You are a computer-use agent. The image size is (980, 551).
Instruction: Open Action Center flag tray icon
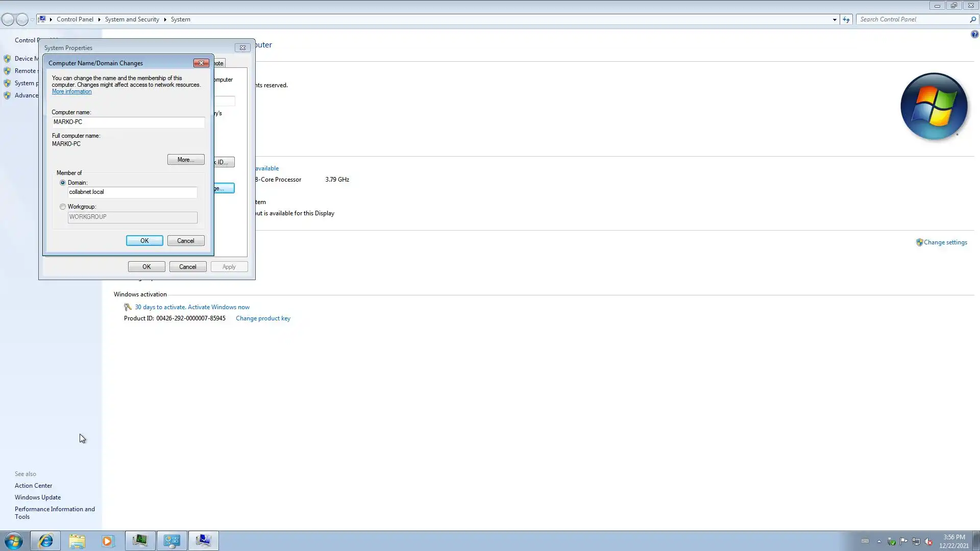(903, 541)
